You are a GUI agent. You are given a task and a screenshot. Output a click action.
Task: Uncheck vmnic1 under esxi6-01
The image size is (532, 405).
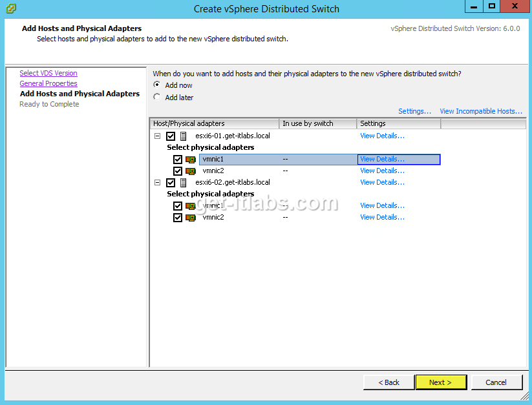pyautogui.click(x=178, y=159)
